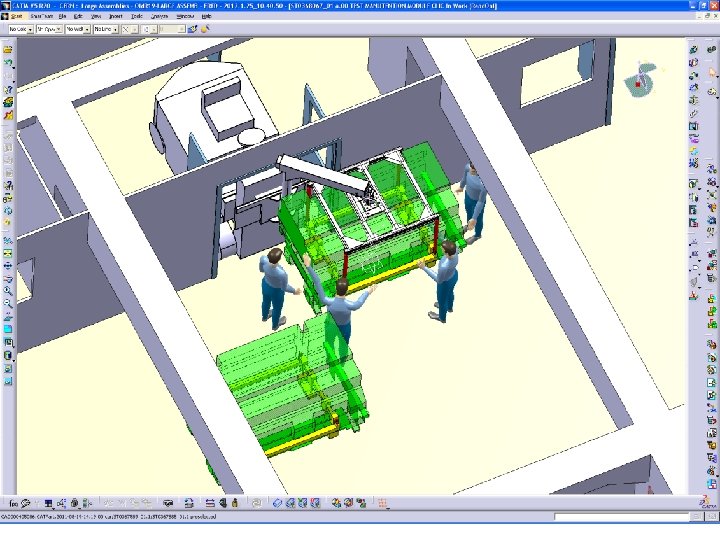The width and height of the screenshot is (720, 540).
Task: Click the Hide/Show icon
Action: 8,368
